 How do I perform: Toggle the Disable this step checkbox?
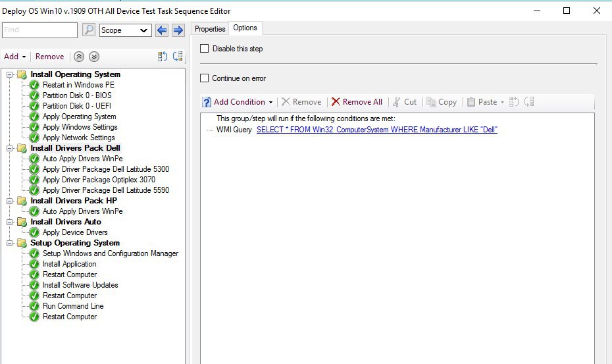204,49
